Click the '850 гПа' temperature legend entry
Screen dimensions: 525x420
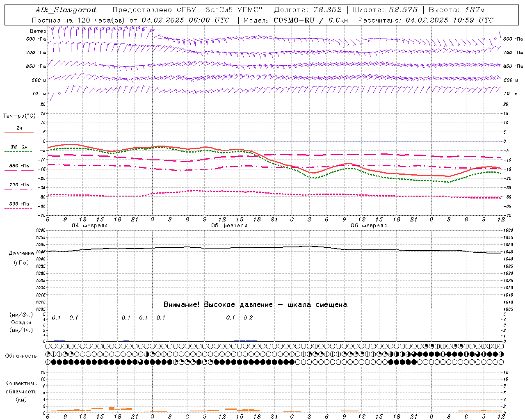19,166
